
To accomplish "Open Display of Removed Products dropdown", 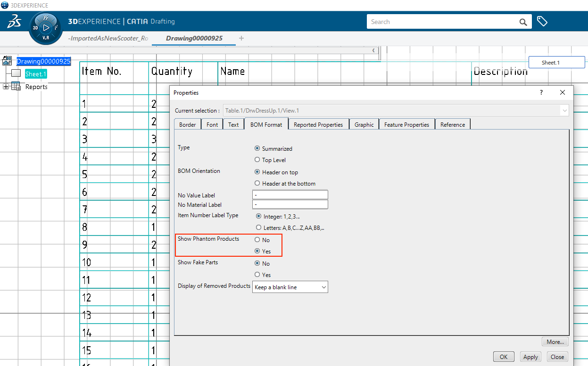I will 290,287.
